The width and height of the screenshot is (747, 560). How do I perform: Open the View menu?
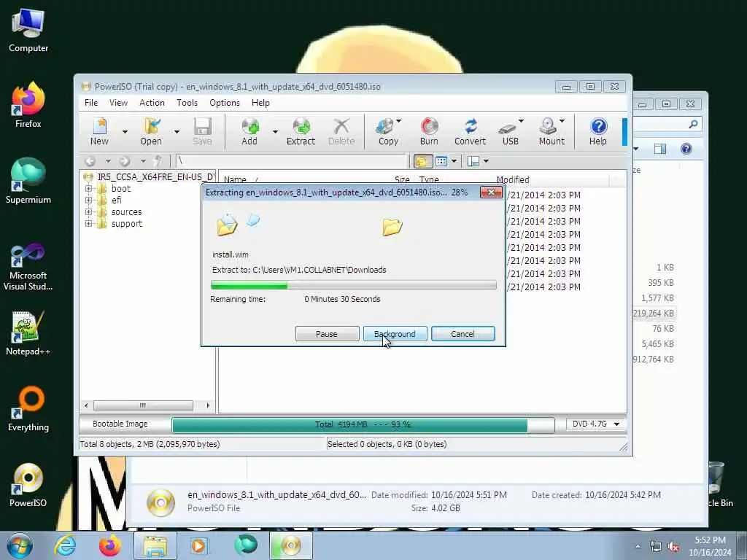(x=118, y=103)
